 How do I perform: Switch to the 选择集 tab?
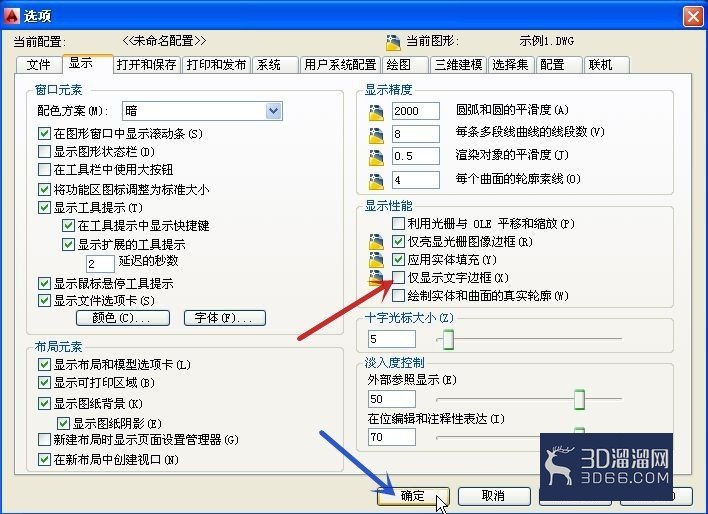click(511, 65)
